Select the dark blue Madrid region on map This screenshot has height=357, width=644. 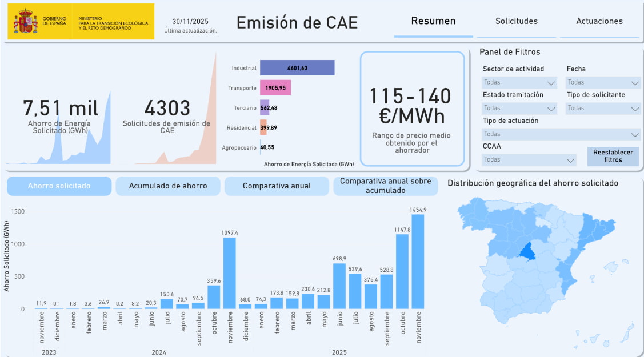click(x=526, y=252)
